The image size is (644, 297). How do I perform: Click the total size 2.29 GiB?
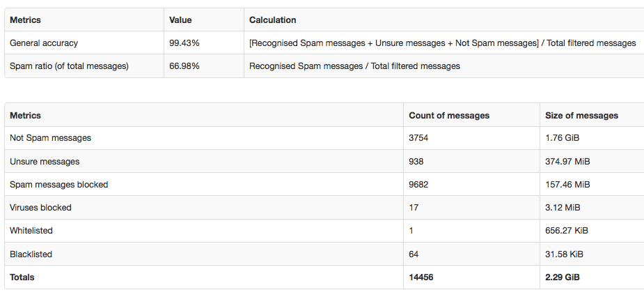563,277
